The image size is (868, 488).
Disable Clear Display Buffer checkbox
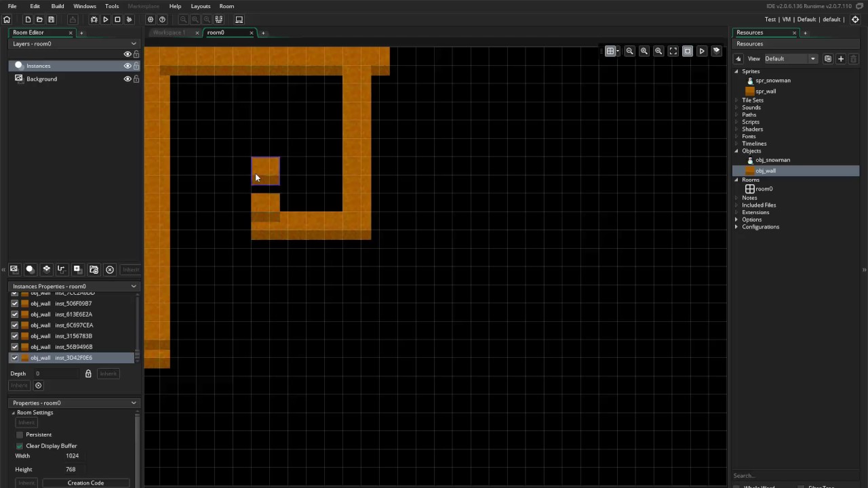(20, 446)
